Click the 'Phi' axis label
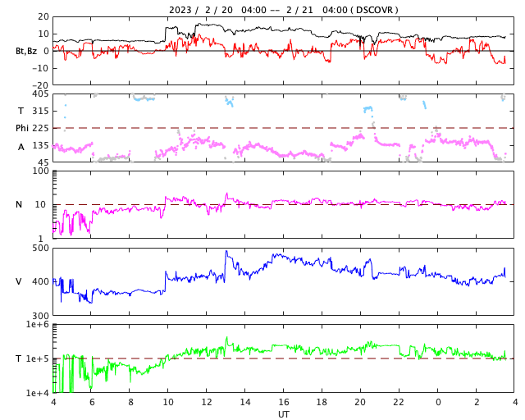Viewport: 525px width, 420px height. pos(22,128)
